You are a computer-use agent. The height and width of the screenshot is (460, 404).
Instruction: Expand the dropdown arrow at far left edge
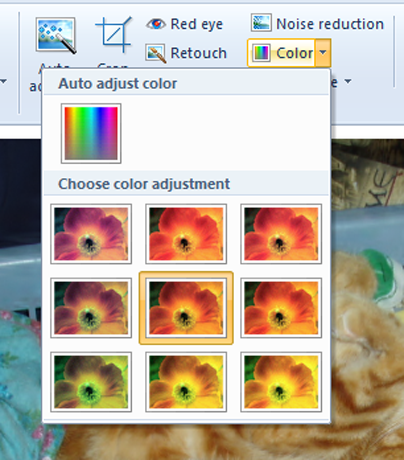pyautogui.click(x=3, y=81)
